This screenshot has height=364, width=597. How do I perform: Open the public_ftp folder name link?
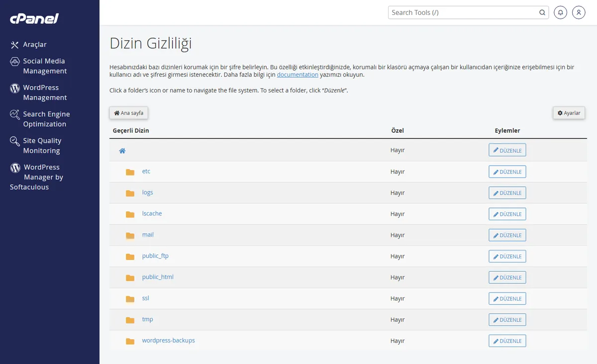coord(155,256)
